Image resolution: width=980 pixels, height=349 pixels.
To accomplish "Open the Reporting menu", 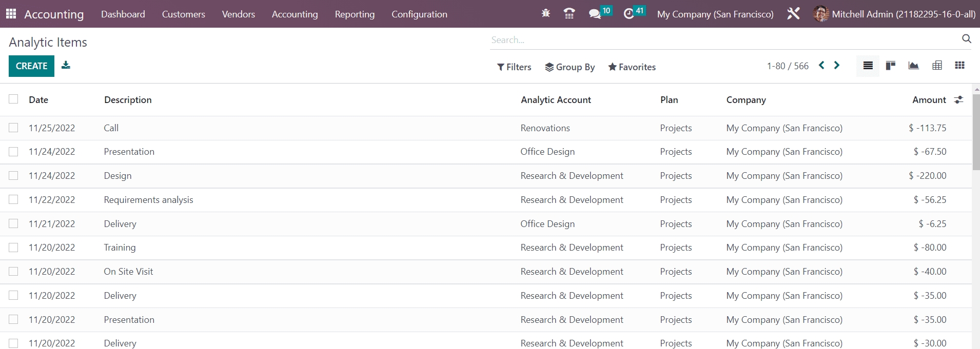I will (x=355, y=14).
